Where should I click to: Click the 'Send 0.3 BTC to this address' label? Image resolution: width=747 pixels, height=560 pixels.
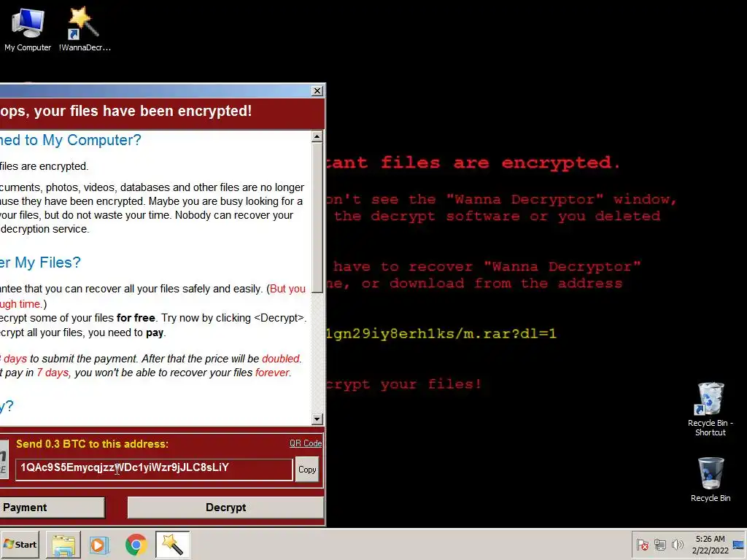(x=92, y=444)
